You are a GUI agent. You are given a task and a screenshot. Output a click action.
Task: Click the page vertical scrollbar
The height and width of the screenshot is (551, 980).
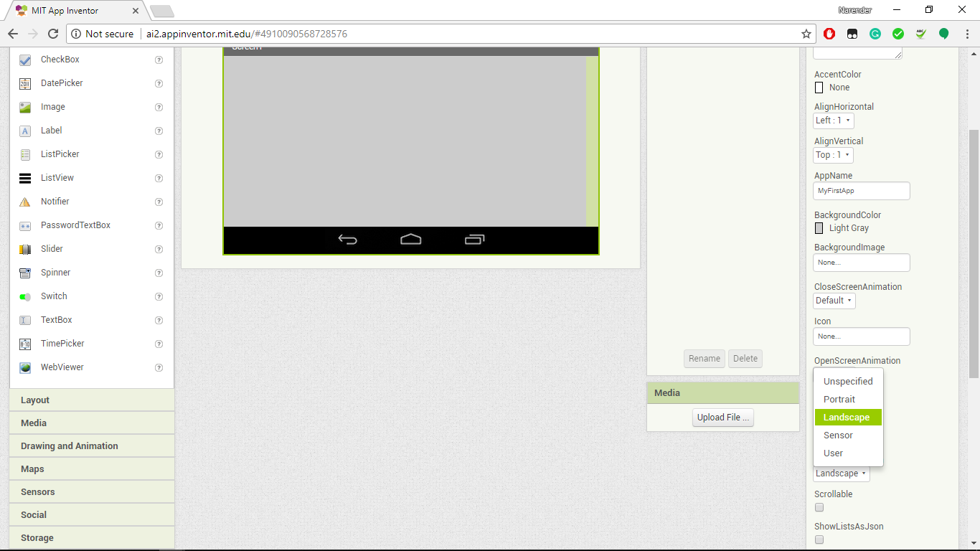click(x=974, y=253)
